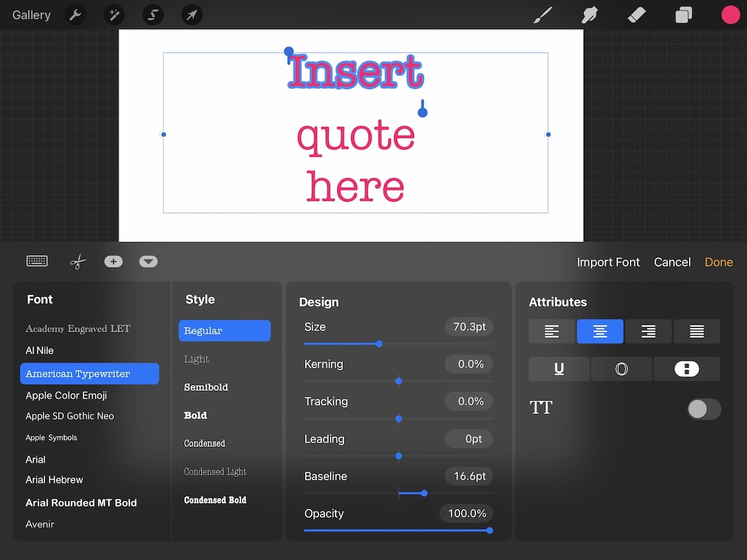Screen dimensions: 747x560
Task: Open the Selection tool
Action: (x=153, y=14)
